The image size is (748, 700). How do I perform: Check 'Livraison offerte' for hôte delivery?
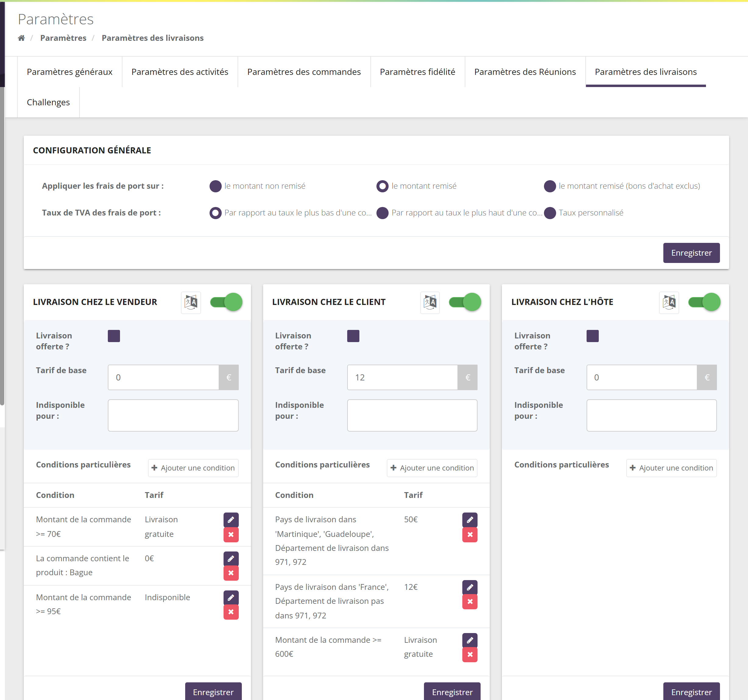coord(593,336)
